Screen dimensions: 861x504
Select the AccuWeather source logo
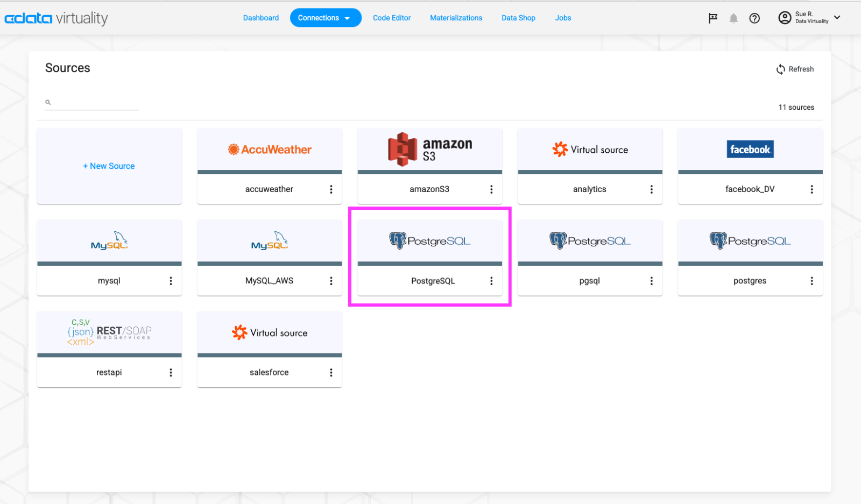269,149
